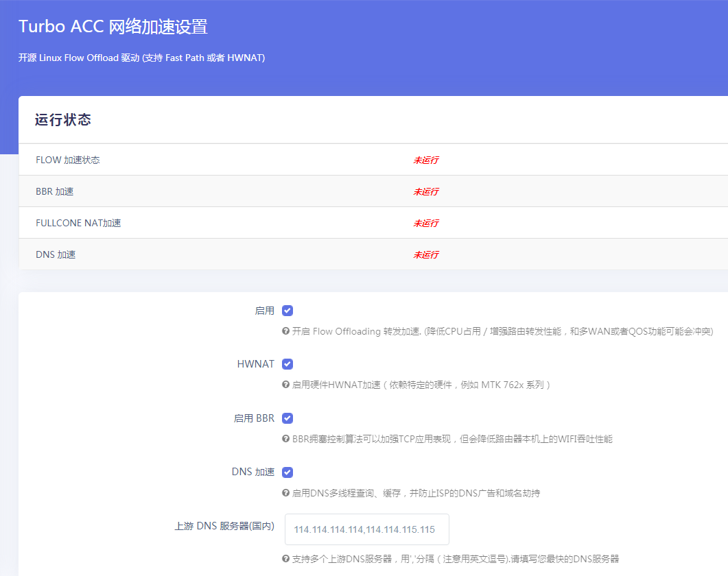This screenshot has height=576, width=728.
Task: Toggle the 启用 BBR checkbox
Action: tap(287, 418)
